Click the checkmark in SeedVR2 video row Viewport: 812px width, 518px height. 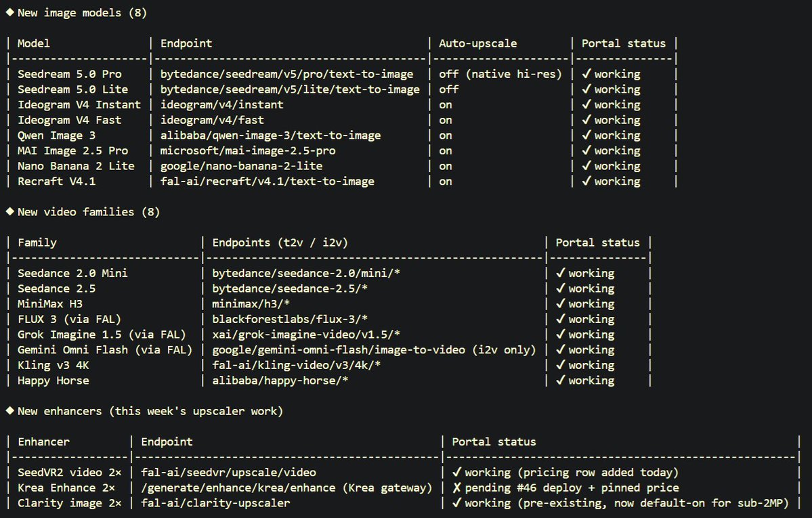tap(456, 472)
